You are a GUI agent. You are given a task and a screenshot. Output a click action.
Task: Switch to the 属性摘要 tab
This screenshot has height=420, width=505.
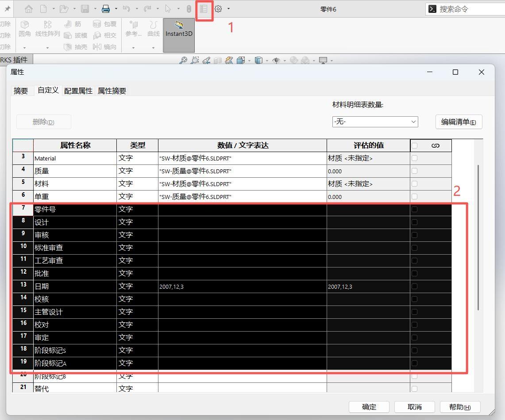[x=112, y=91]
